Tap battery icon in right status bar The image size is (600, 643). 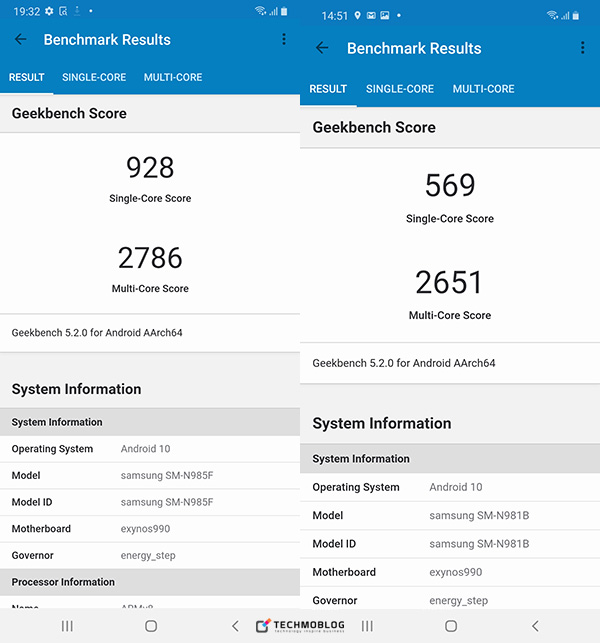[576, 16]
